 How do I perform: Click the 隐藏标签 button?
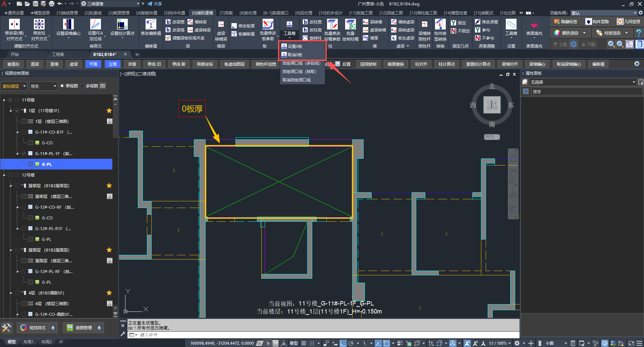[x=566, y=22]
